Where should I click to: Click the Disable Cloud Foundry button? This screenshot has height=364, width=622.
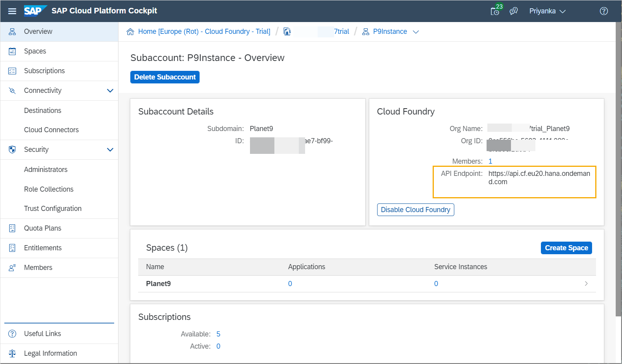pos(415,210)
